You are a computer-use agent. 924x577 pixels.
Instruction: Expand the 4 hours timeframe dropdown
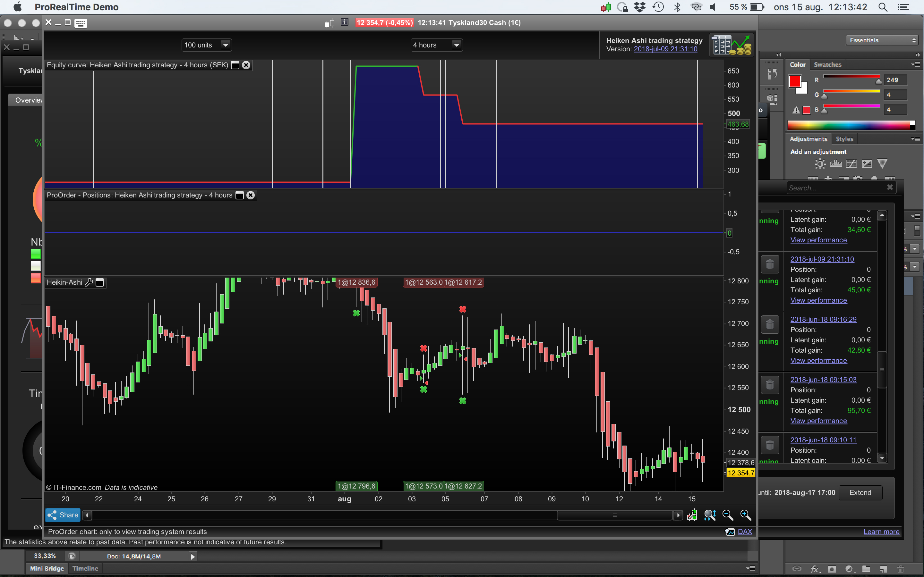(x=456, y=45)
